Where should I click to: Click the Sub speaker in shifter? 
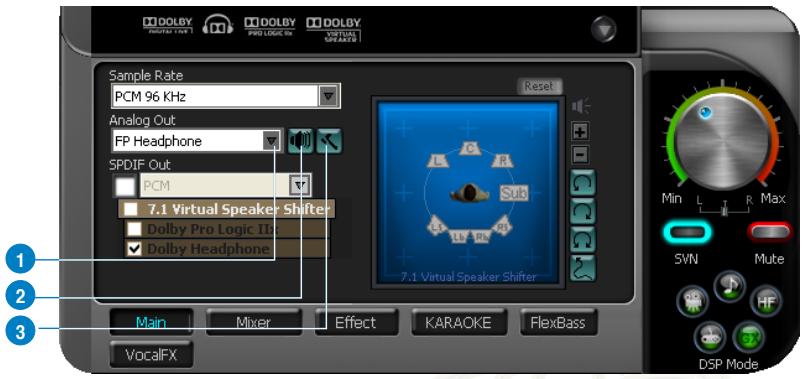pos(514,193)
